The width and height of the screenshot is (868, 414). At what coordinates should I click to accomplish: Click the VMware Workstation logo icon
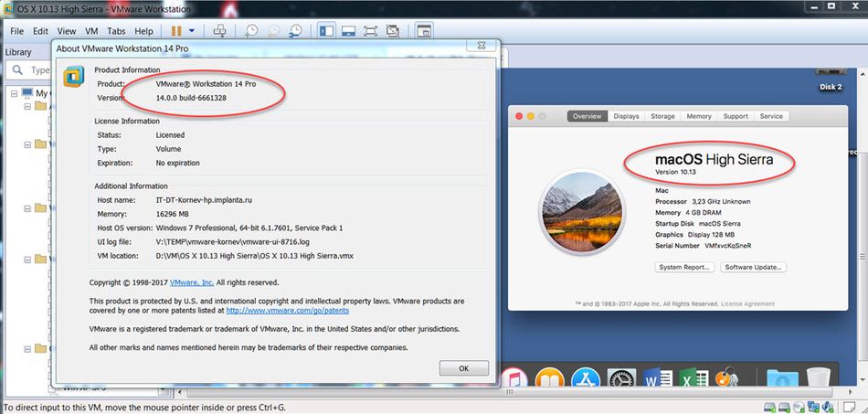pos(74,77)
